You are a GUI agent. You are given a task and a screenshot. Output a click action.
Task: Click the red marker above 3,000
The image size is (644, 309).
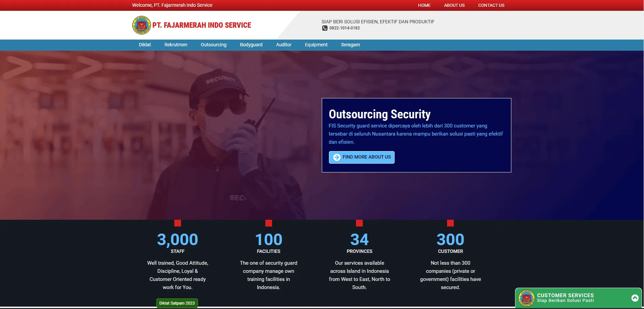click(177, 223)
